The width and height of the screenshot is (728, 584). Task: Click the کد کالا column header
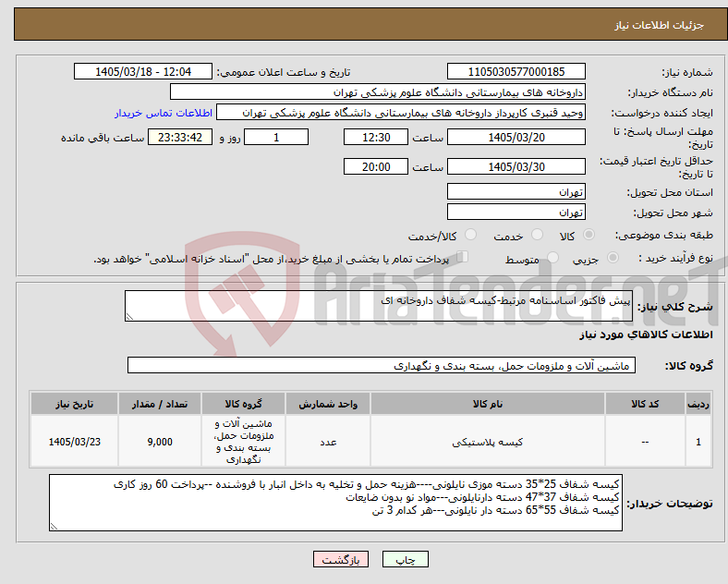(645, 404)
